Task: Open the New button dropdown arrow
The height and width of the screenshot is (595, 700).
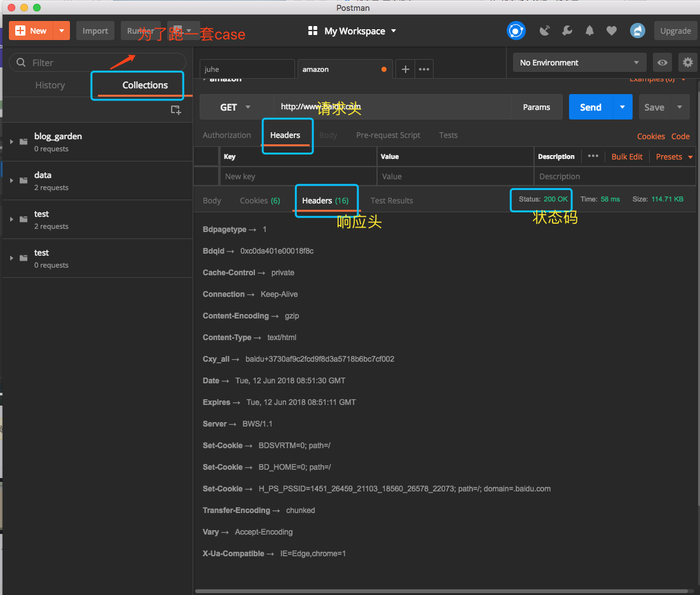Action: coord(62,31)
